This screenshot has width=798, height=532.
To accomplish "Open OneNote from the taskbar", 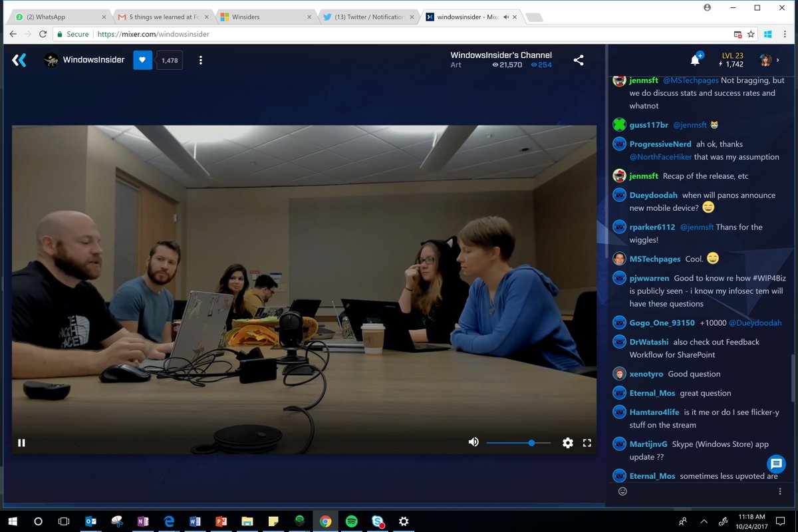I will (x=143, y=521).
